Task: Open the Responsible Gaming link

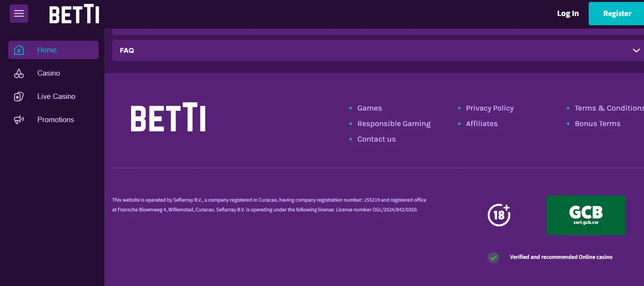Action: [x=394, y=124]
